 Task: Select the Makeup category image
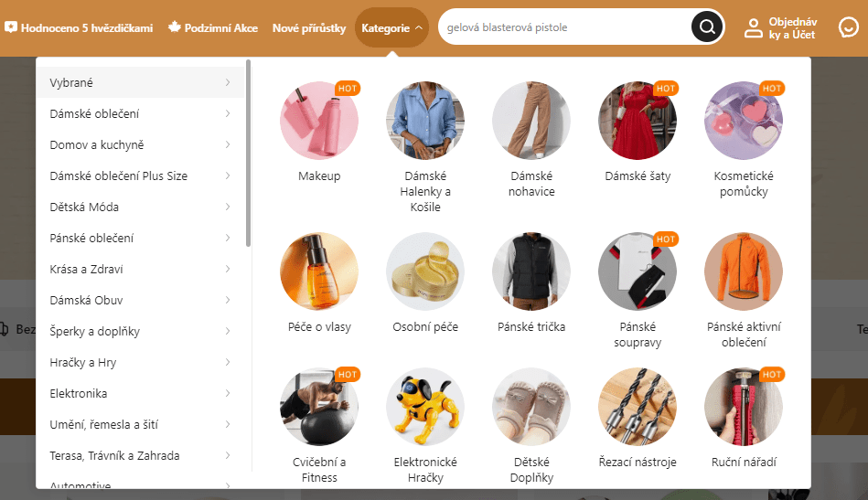319,120
